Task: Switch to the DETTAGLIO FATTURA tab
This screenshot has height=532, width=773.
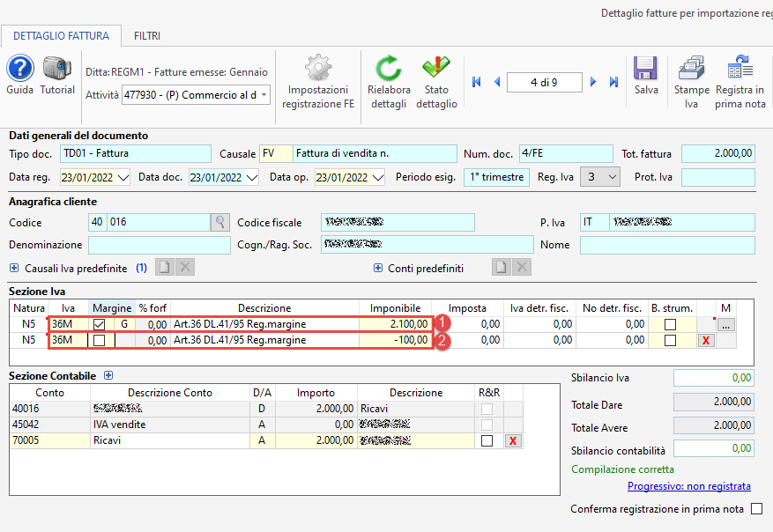Action: coord(61,36)
